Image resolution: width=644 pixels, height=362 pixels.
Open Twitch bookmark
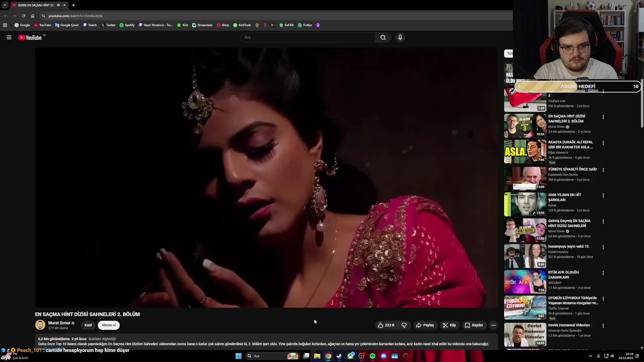[90, 25]
